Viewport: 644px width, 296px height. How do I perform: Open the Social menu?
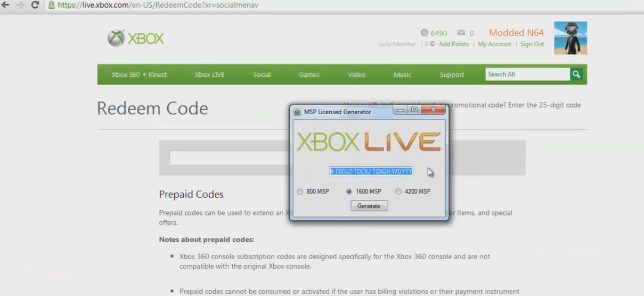[262, 75]
